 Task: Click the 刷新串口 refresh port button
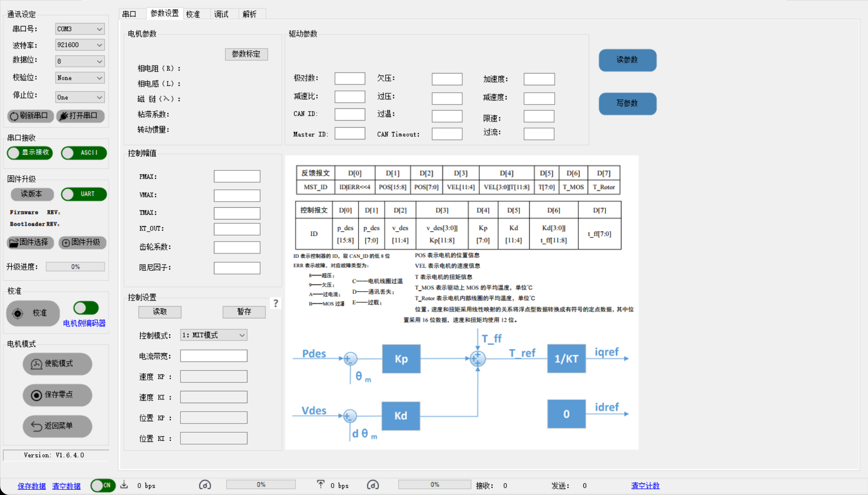point(30,116)
